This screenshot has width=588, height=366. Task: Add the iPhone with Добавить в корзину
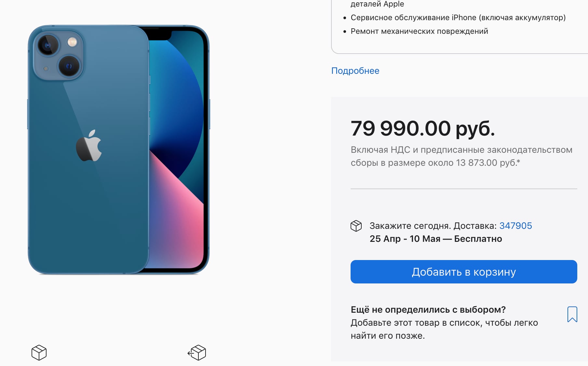pos(464,272)
